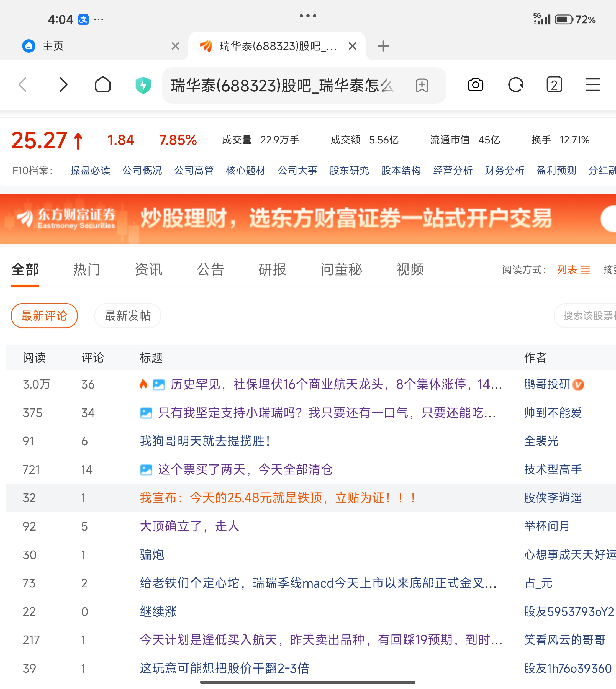Screen dimensions: 616x689
Task: Tap the browser forward arrow
Action: pyautogui.click(x=63, y=85)
